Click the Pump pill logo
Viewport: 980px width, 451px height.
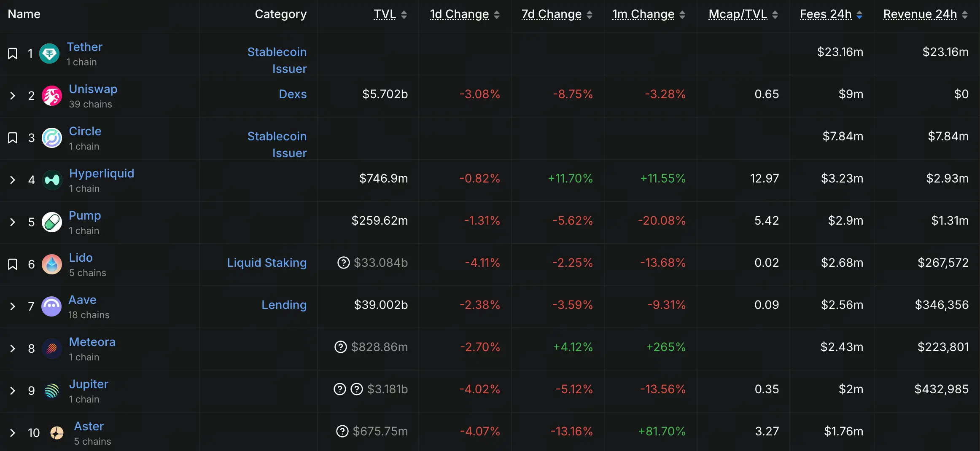tap(52, 222)
